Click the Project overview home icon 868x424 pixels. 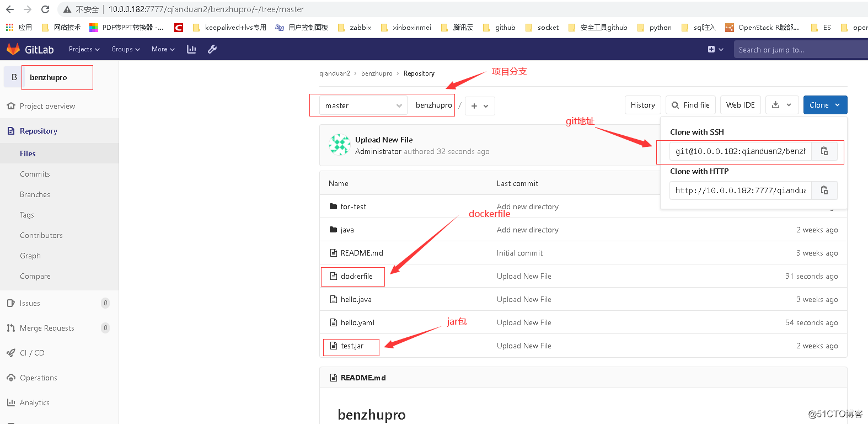11,106
